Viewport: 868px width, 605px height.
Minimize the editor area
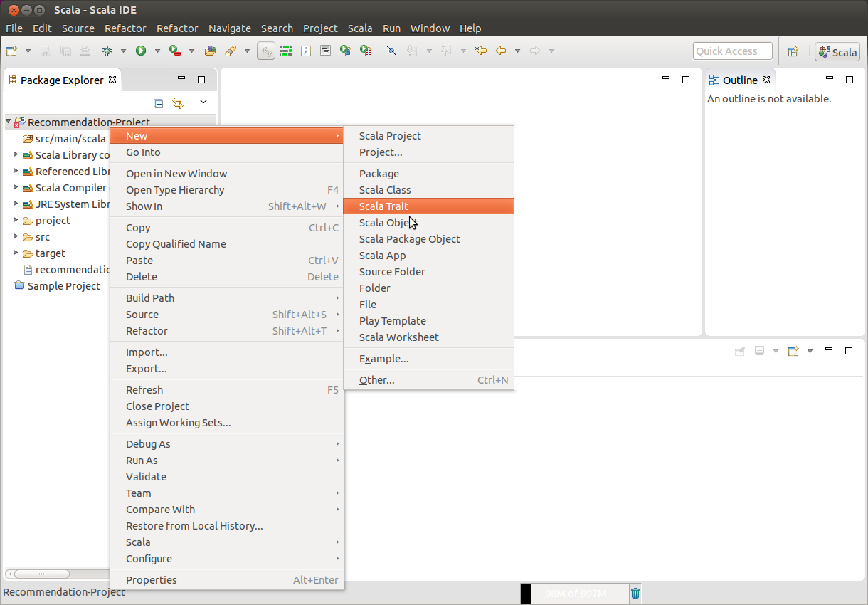click(x=666, y=79)
